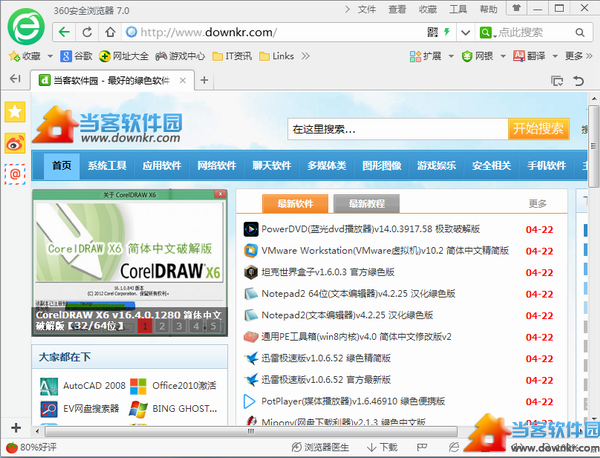The image size is (600, 458).
Task: Open Office2010激活 in 大家都在下
Action: pyautogui.click(x=173, y=386)
